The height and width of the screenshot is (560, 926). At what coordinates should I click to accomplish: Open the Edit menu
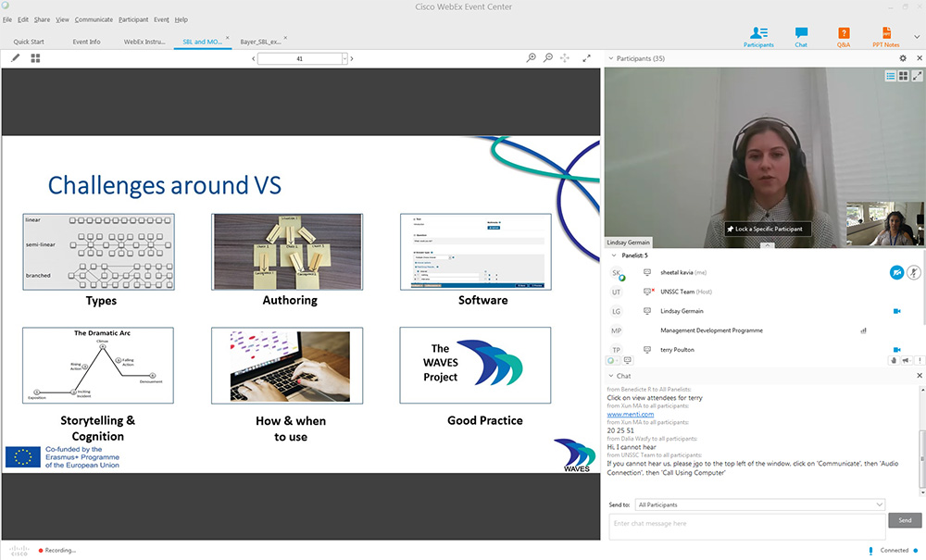pos(23,19)
